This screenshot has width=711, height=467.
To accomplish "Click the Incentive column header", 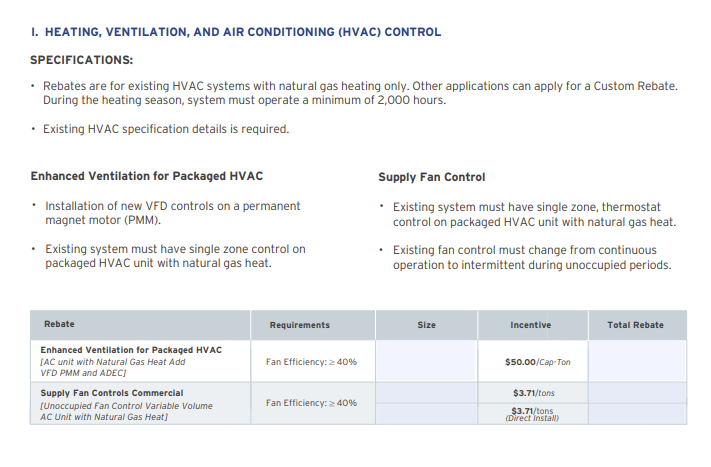I will (531, 325).
